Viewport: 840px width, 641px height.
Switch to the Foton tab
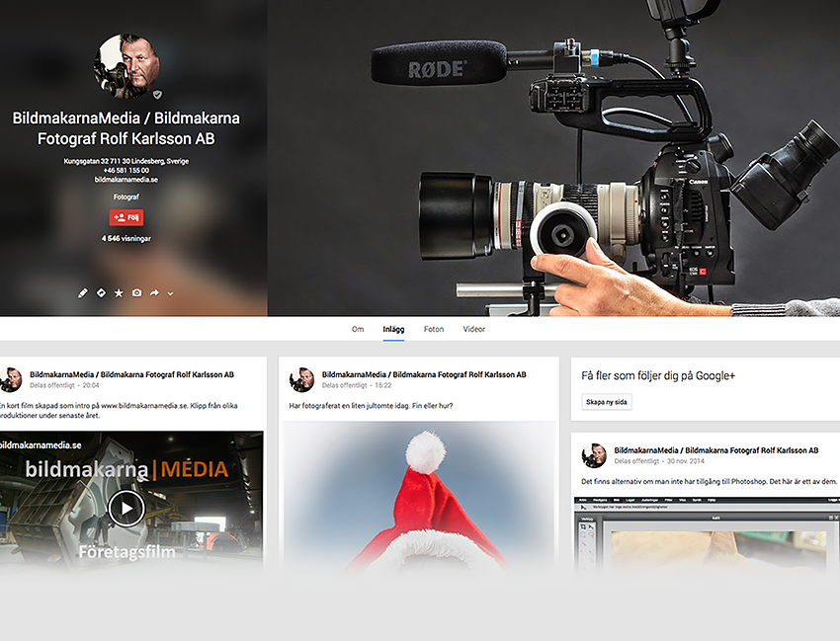click(434, 329)
